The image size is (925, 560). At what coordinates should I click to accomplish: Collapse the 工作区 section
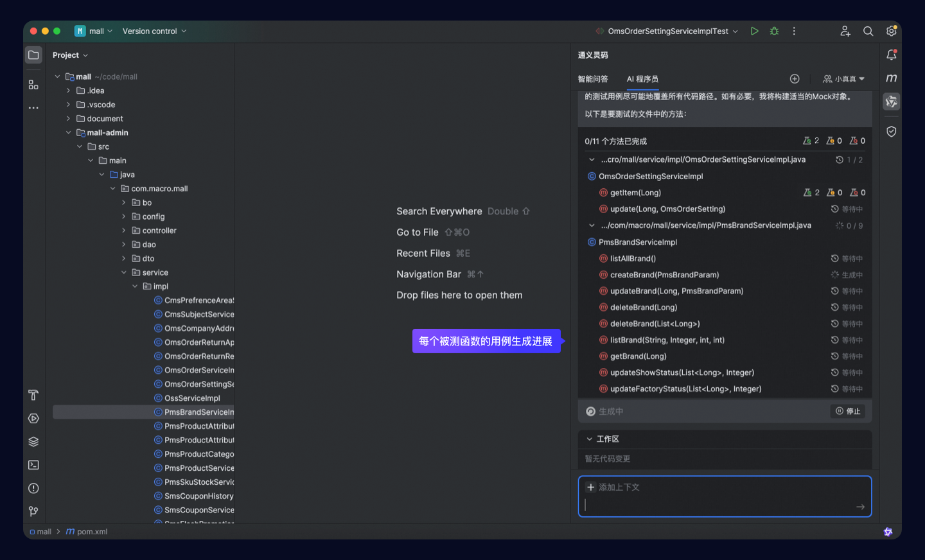click(x=590, y=439)
